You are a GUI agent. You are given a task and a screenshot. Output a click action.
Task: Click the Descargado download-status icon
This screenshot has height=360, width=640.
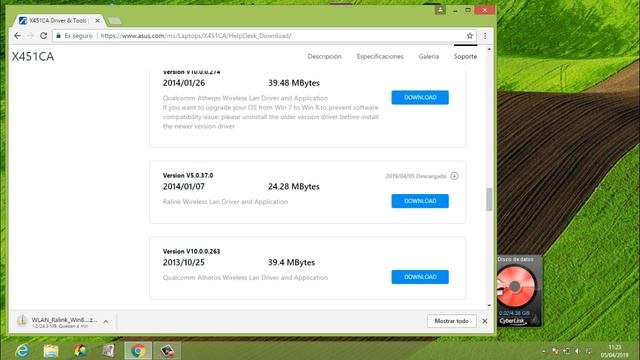point(454,176)
